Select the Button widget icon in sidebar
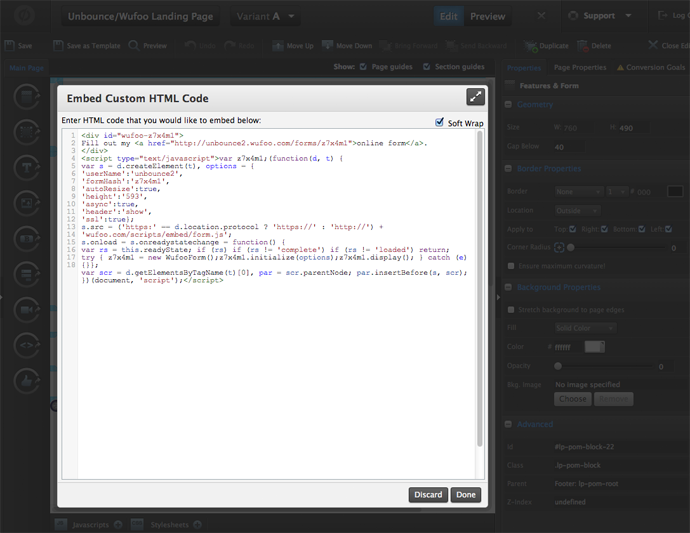 point(26,239)
